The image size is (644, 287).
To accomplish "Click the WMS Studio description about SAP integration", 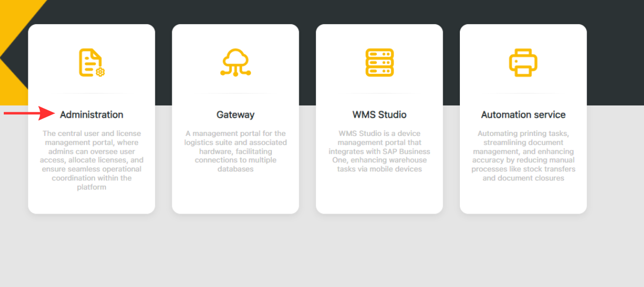I will pos(380,151).
